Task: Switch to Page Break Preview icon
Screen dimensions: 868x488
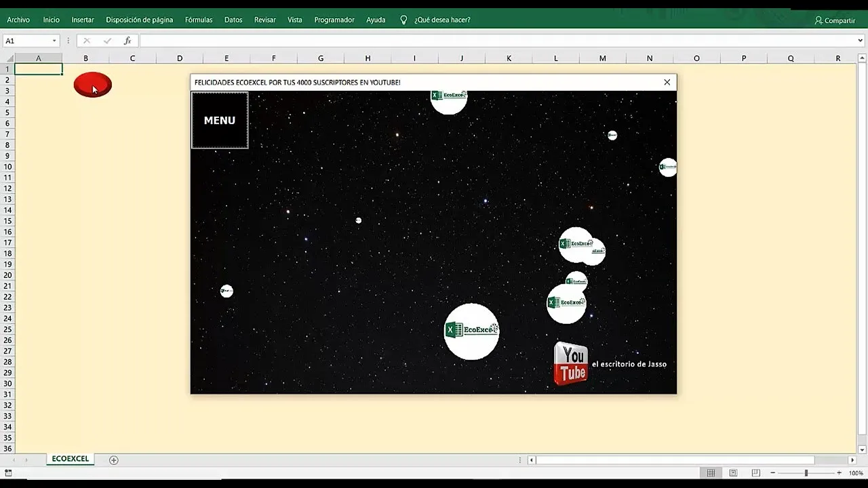Action: [x=755, y=473]
